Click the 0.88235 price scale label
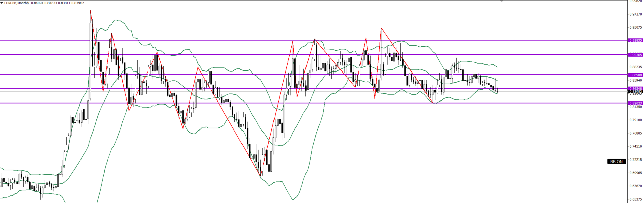This screenshot has height=203, width=644. 636,67
